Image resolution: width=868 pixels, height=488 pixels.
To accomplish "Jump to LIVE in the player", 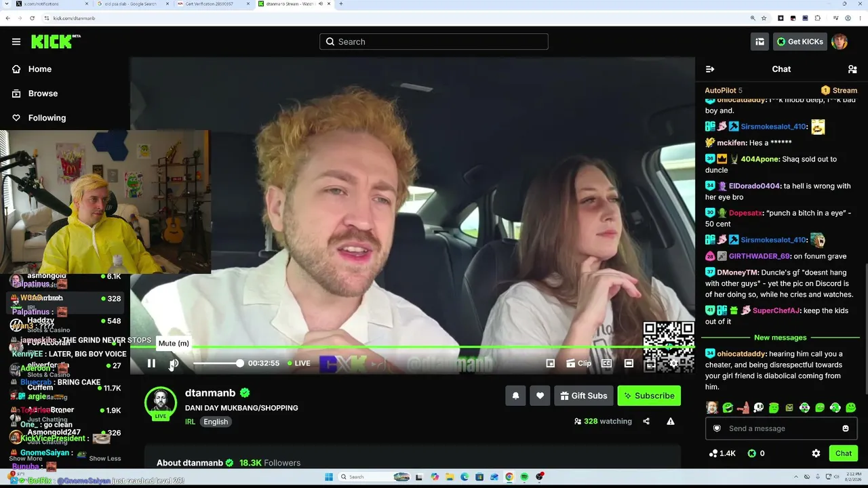I will [x=298, y=363].
